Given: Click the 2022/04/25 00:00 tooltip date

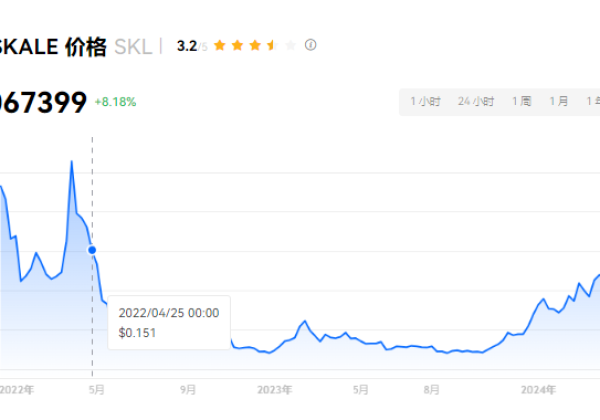Looking at the screenshot, I should coord(169,313).
